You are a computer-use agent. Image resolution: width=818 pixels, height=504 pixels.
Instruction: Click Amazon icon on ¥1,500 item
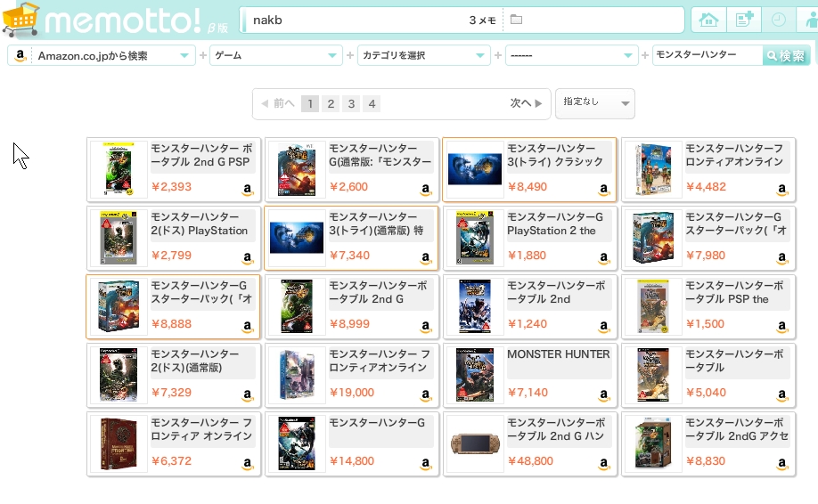point(782,326)
